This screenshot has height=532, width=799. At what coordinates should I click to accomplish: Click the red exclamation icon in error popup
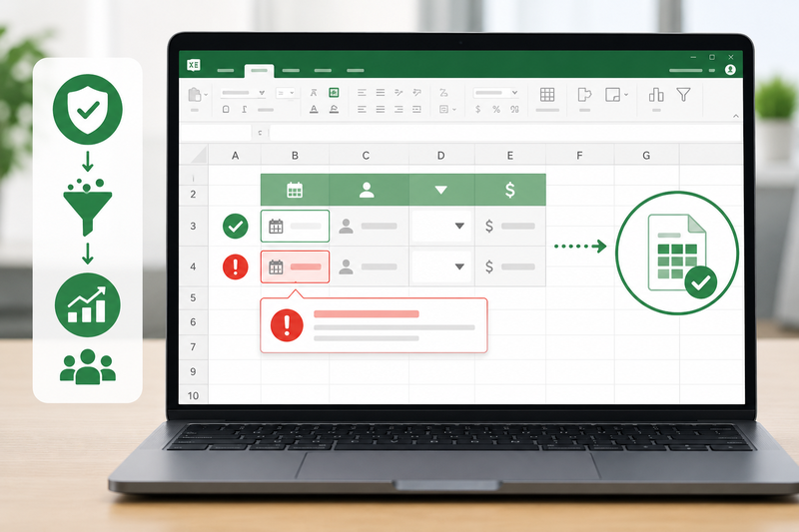[287, 325]
